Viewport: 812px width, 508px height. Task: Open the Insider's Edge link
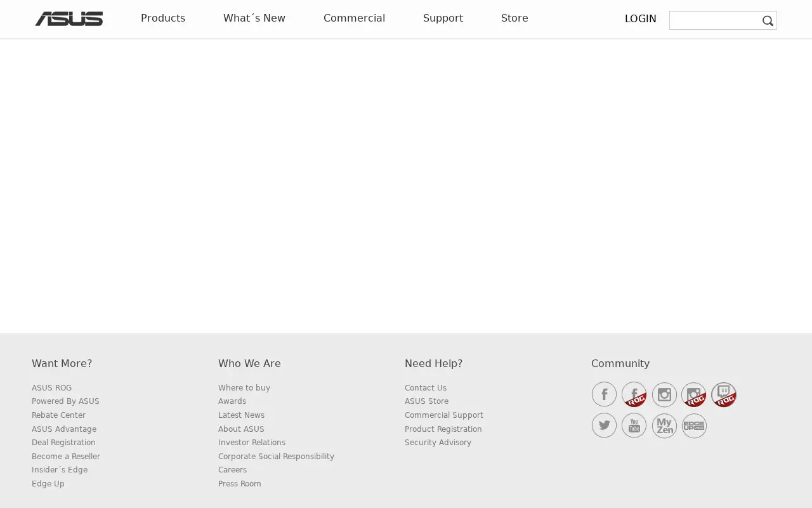(60, 470)
